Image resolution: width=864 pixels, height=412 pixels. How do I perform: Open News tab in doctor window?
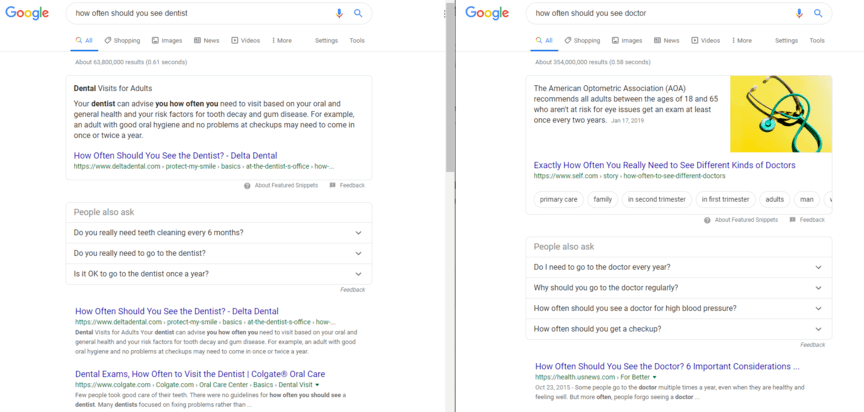tap(666, 41)
